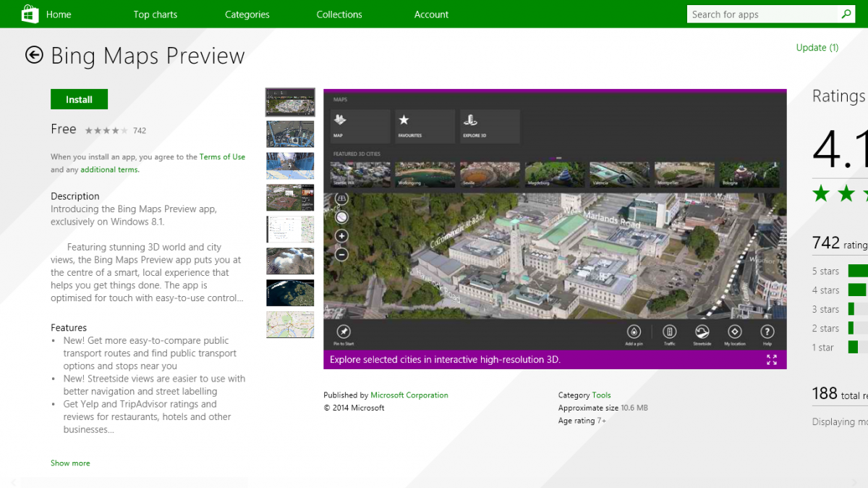Click the map tilt icon above the compass in preview
The image size is (868, 488).
tap(342, 198)
